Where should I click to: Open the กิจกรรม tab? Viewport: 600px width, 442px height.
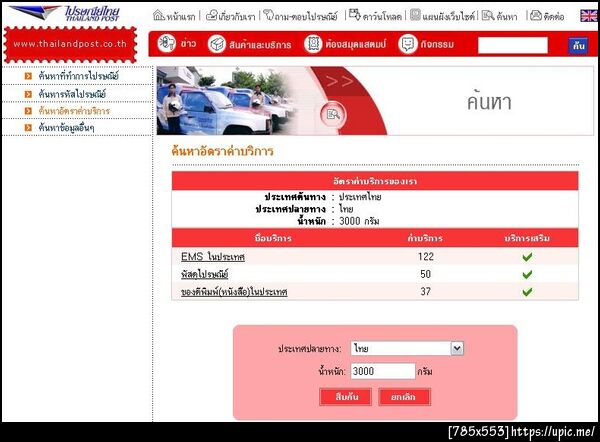point(437,44)
